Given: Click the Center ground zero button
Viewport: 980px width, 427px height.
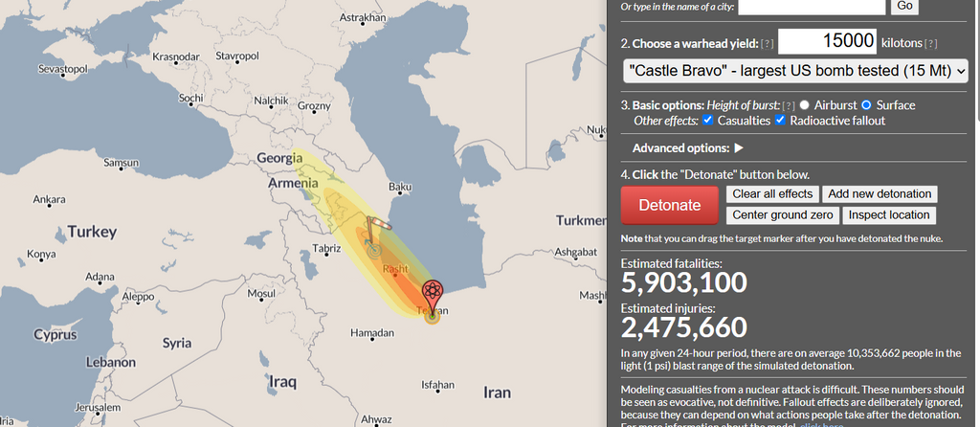Looking at the screenshot, I should tap(783, 215).
